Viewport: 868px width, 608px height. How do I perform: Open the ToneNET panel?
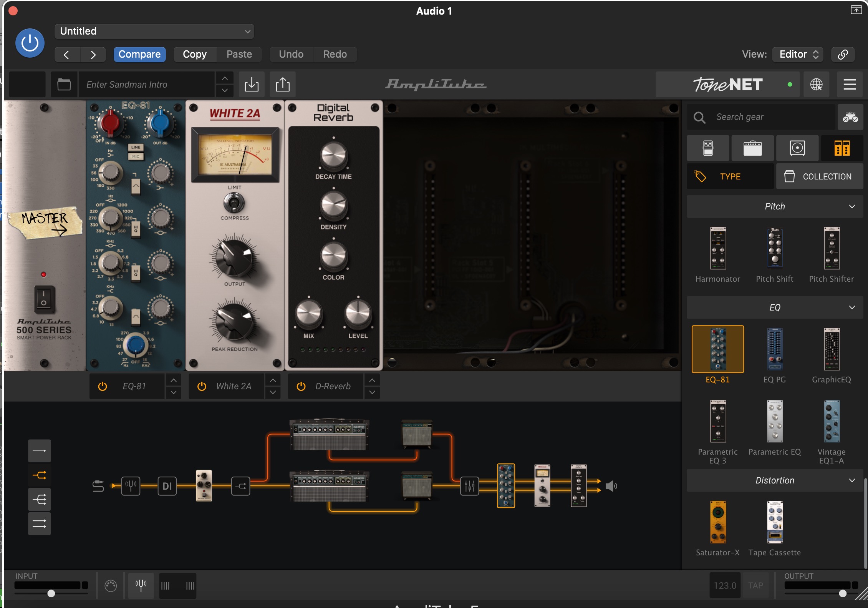(727, 85)
